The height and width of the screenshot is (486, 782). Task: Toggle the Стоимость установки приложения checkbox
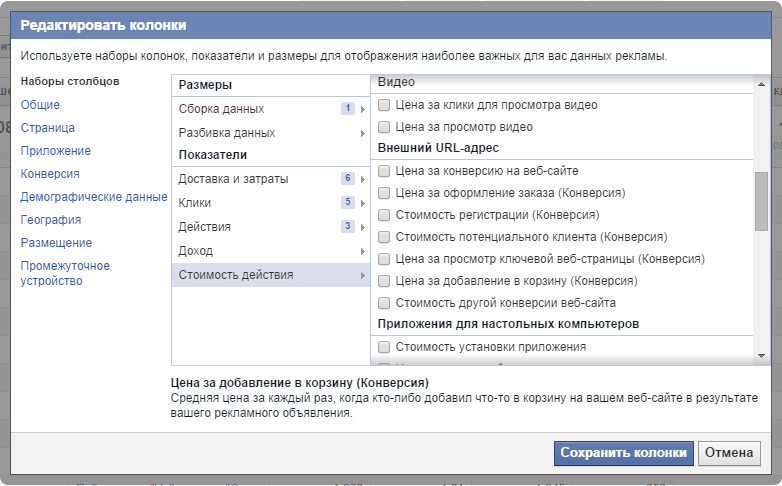click(x=384, y=347)
